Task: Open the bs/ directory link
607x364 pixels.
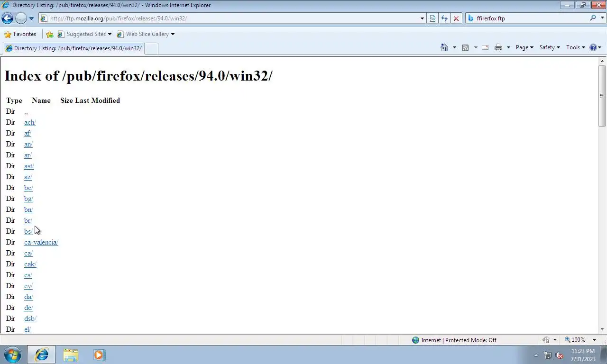Action: (28, 232)
